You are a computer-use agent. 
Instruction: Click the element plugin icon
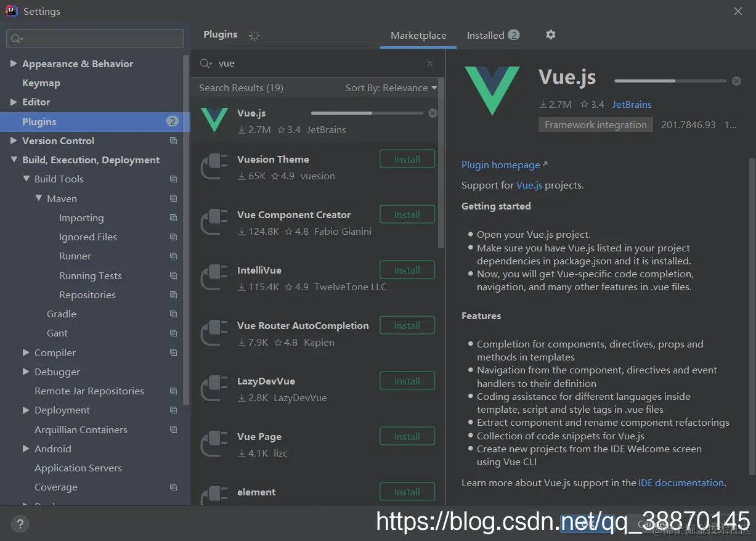click(214, 497)
